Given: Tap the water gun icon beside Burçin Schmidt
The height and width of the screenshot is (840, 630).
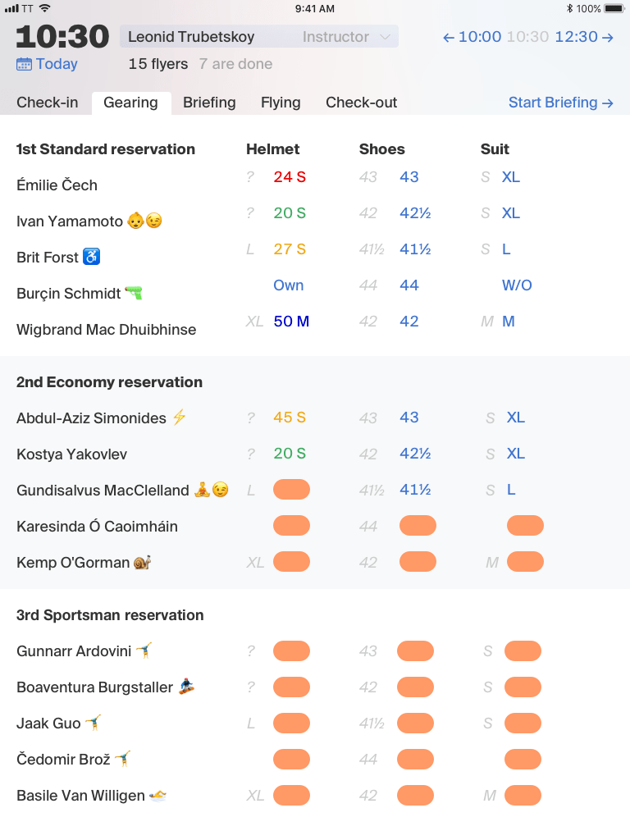Looking at the screenshot, I should point(134,293).
